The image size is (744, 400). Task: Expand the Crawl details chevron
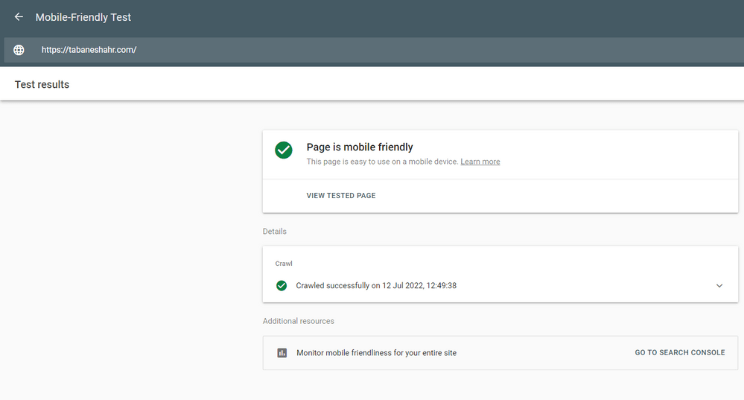(x=719, y=286)
